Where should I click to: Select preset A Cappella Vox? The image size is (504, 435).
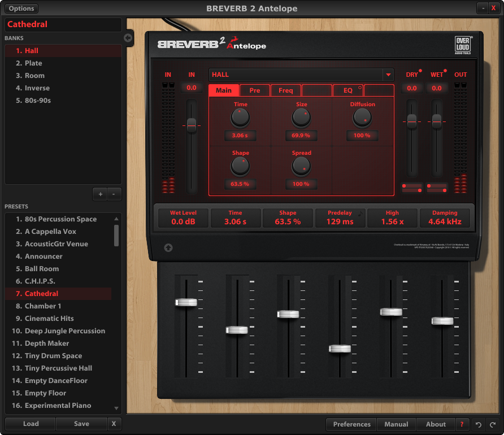pyautogui.click(x=58, y=232)
